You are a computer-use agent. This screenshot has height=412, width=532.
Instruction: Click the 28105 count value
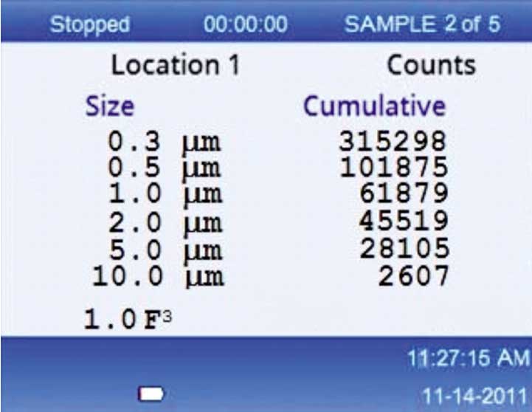coord(403,249)
